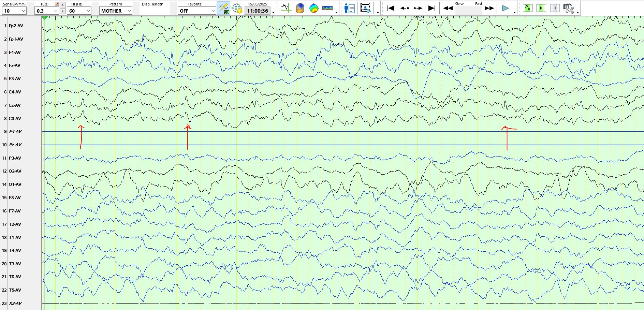
Task: Select the F4-AV channel label
Action: coord(15,53)
